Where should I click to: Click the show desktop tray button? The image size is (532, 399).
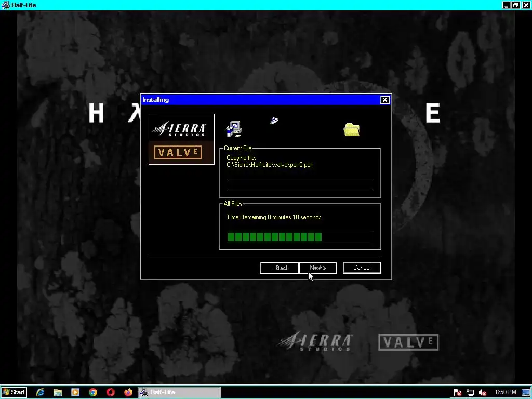point(526,393)
